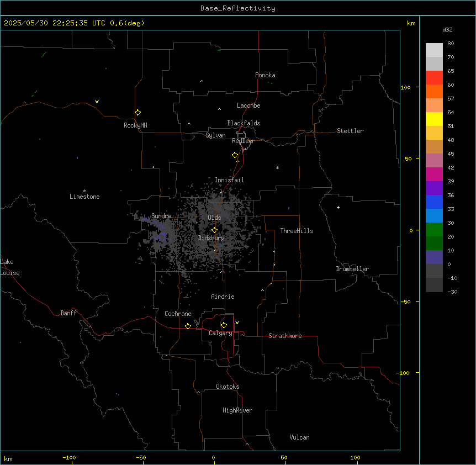The image size is (476, 465).
Task: Click the Sundre town label
Action: (x=161, y=216)
